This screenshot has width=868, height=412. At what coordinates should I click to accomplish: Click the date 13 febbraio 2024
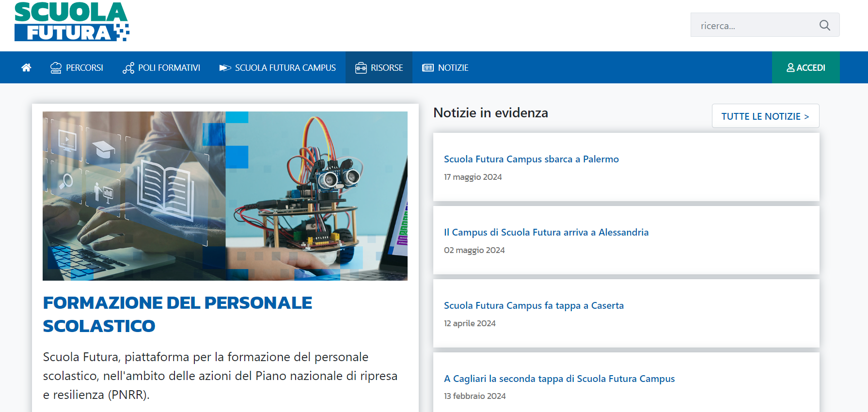pyautogui.click(x=474, y=396)
